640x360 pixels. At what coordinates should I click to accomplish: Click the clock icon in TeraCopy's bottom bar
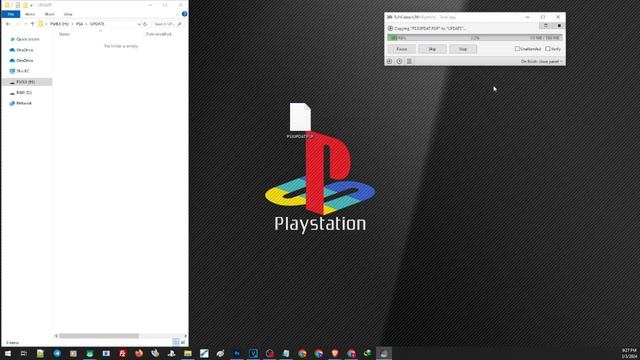[x=399, y=61]
